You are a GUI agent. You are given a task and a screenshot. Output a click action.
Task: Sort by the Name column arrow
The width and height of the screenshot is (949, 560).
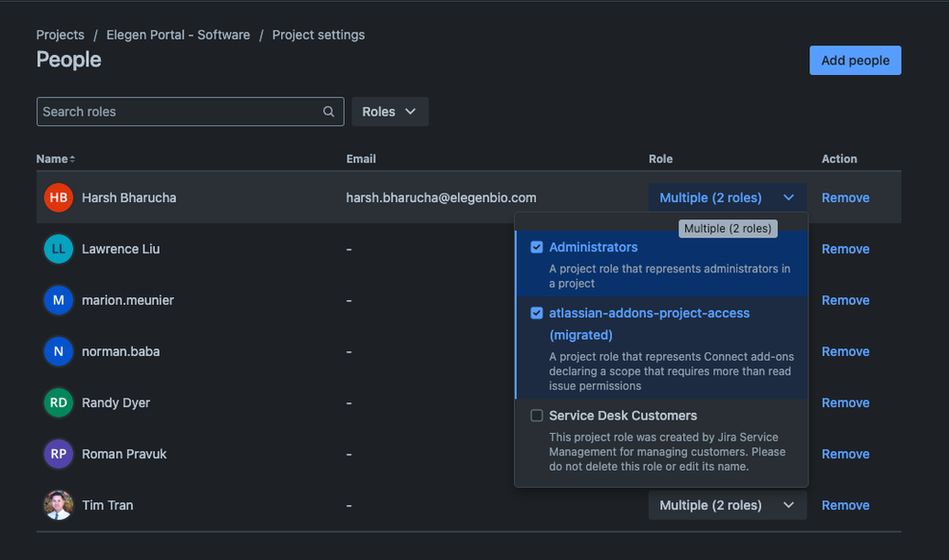point(72,159)
